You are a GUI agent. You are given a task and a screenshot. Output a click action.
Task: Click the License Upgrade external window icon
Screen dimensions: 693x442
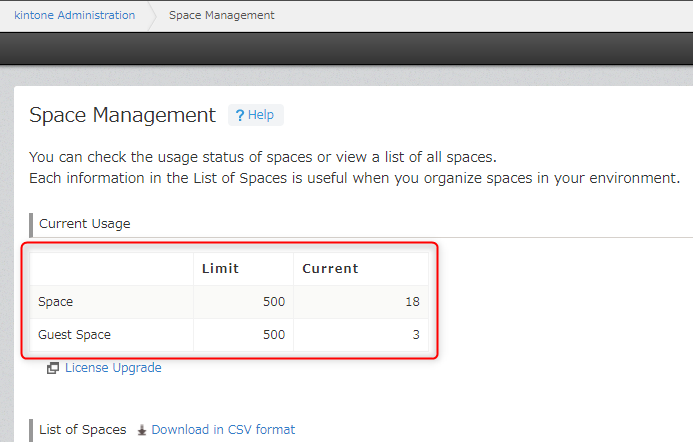point(53,368)
